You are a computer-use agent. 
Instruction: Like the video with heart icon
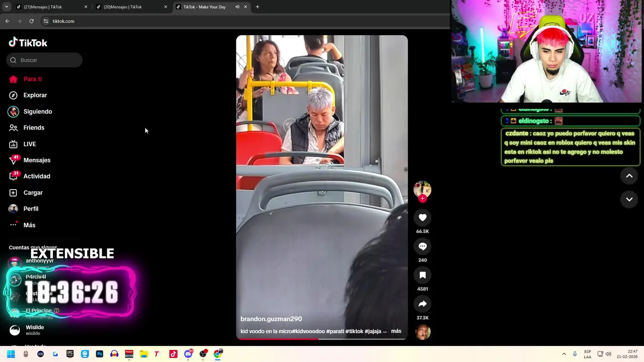click(423, 217)
